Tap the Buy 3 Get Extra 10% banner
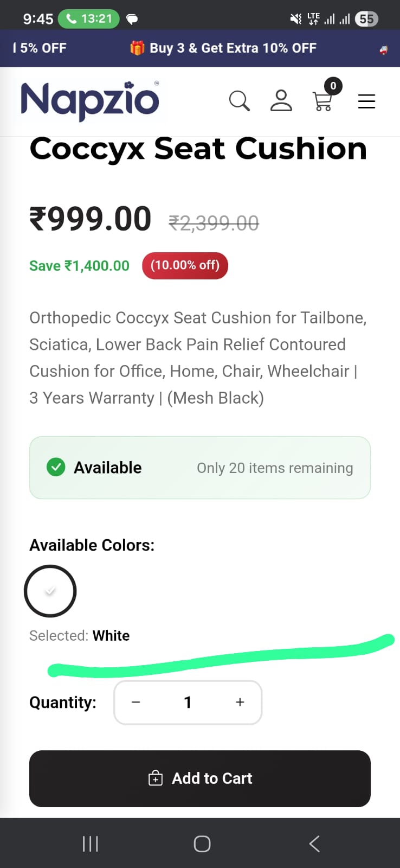 (x=233, y=48)
